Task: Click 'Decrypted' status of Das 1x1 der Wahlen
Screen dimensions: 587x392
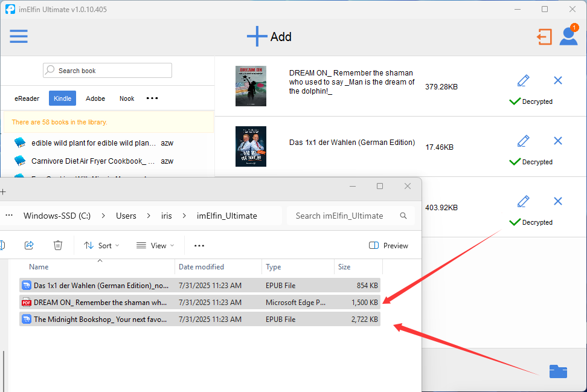Action: point(531,162)
